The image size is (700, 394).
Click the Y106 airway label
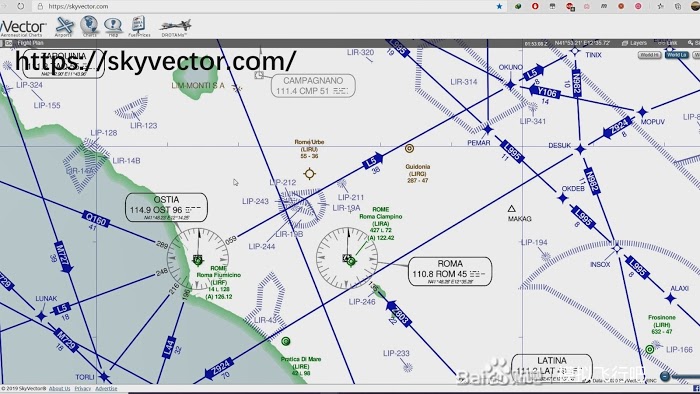pos(545,92)
